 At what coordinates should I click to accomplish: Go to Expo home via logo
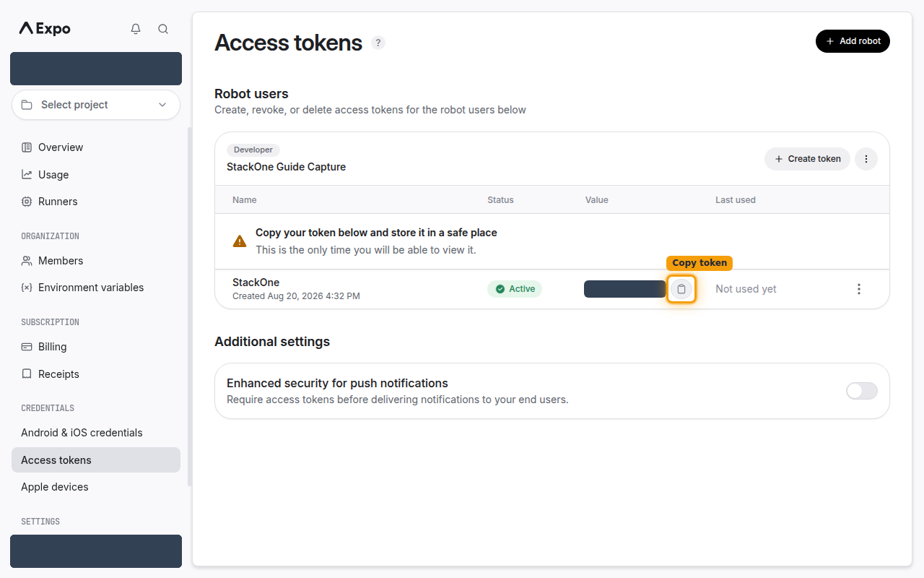tap(45, 29)
